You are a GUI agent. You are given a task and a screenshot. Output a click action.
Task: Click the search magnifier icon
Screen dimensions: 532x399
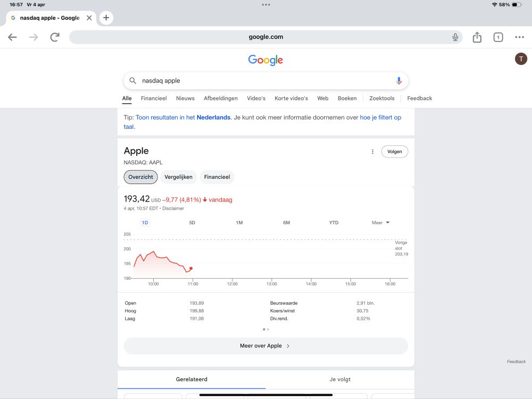click(132, 81)
